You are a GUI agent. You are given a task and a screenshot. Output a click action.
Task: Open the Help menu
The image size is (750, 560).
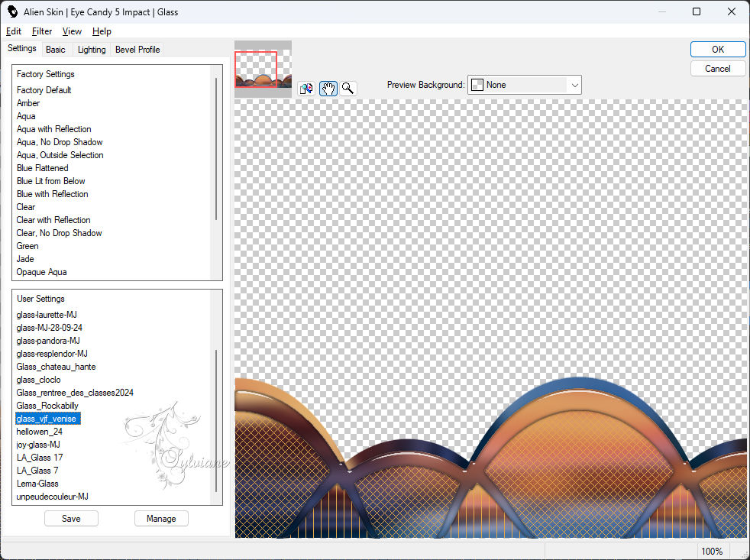102,31
